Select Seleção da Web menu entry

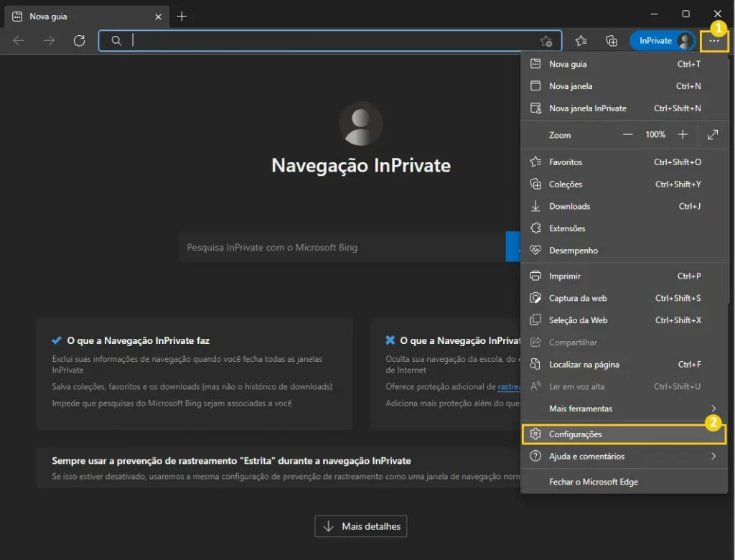click(624, 320)
